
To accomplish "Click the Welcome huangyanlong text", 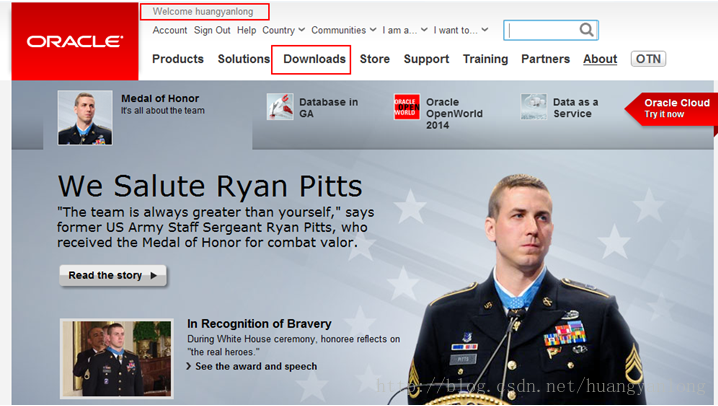I will (203, 11).
